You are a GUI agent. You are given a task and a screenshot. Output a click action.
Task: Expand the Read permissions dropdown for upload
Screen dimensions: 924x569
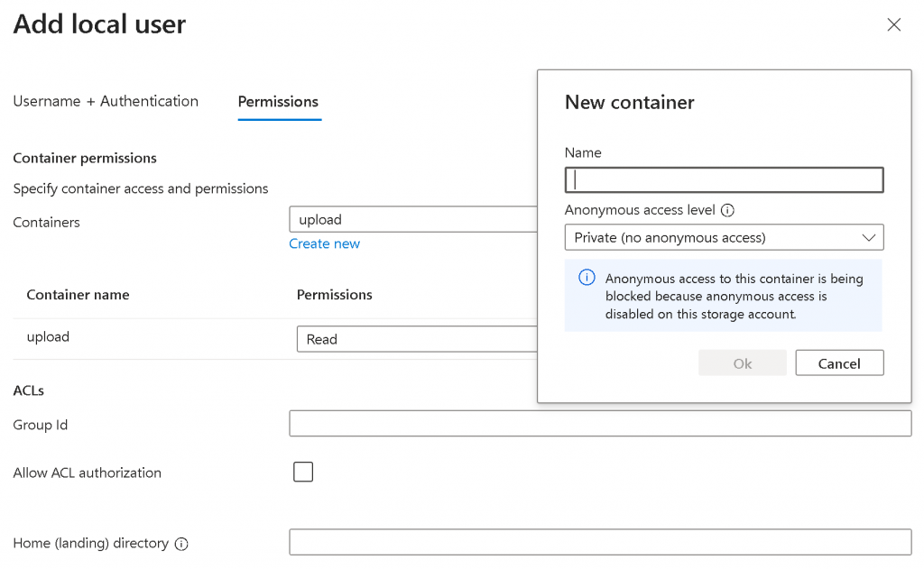(x=417, y=339)
